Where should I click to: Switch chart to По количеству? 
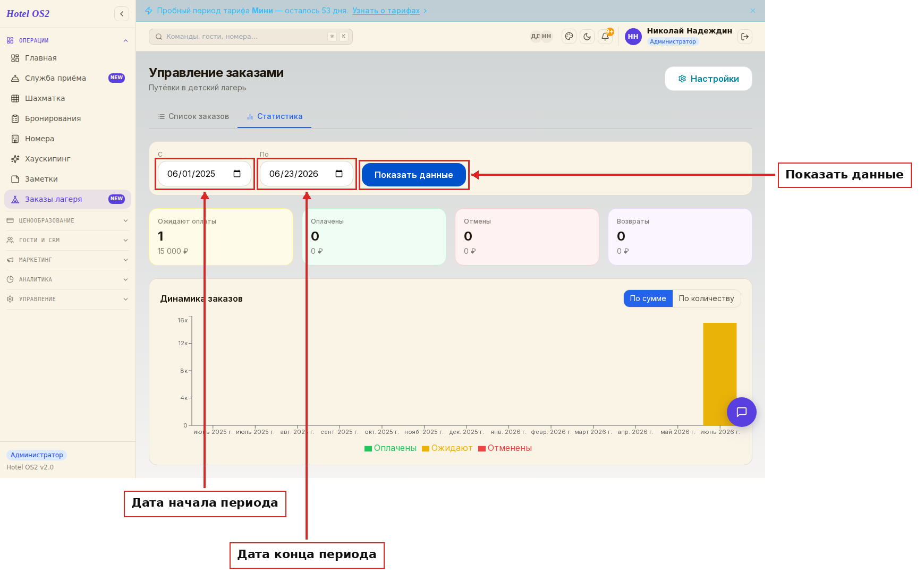point(706,298)
